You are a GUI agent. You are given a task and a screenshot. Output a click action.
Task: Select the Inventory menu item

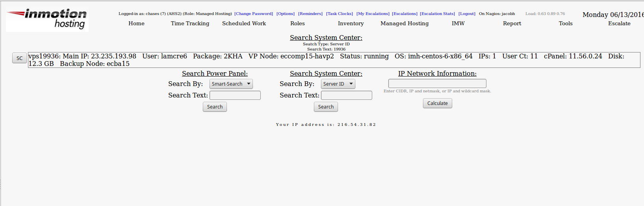pyautogui.click(x=351, y=24)
